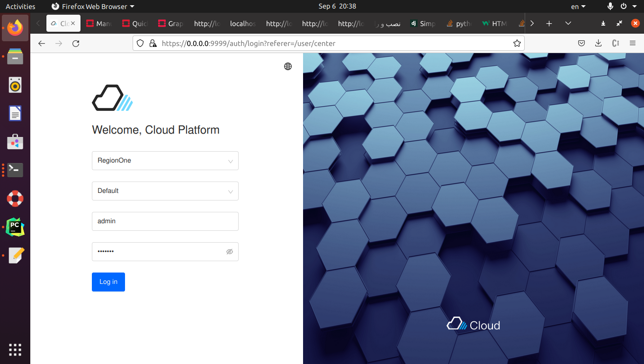This screenshot has width=644, height=364.
Task: Open PyCharm from the Ubuntu dock
Action: point(15,227)
